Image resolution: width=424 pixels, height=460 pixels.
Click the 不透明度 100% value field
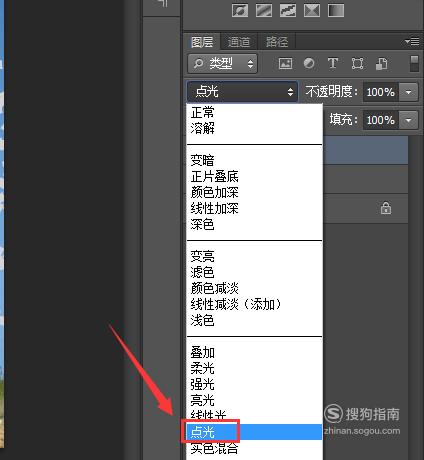381,92
